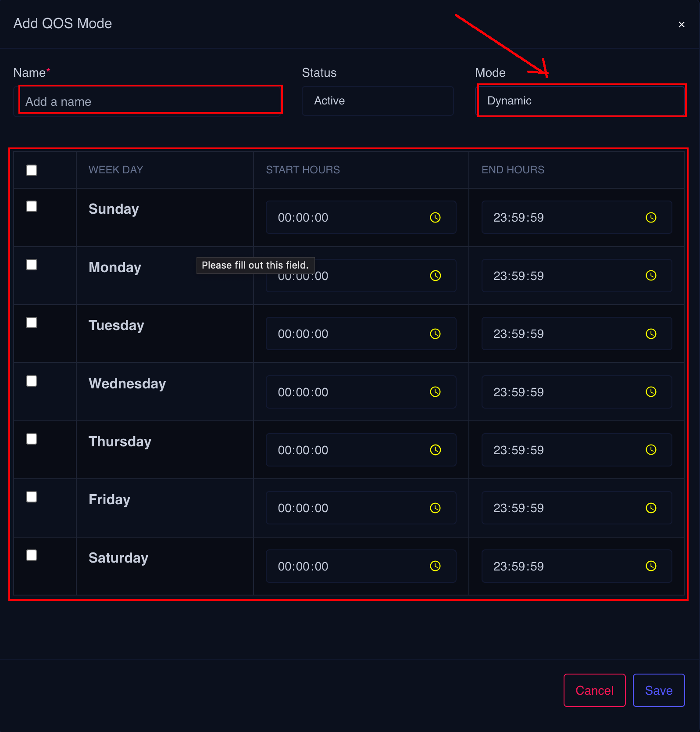The width and height of the screenshot is (700, 732).
Task: Close the Add QOS Mode dialog
Action: pyautogui.click(x=681, y=25)
